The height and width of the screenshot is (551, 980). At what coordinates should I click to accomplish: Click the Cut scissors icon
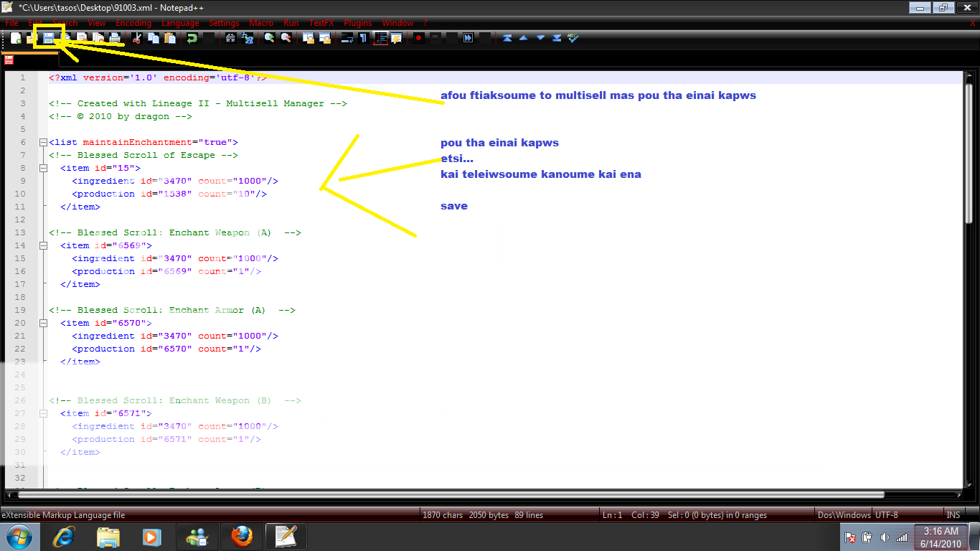click(x=137, y=38)
